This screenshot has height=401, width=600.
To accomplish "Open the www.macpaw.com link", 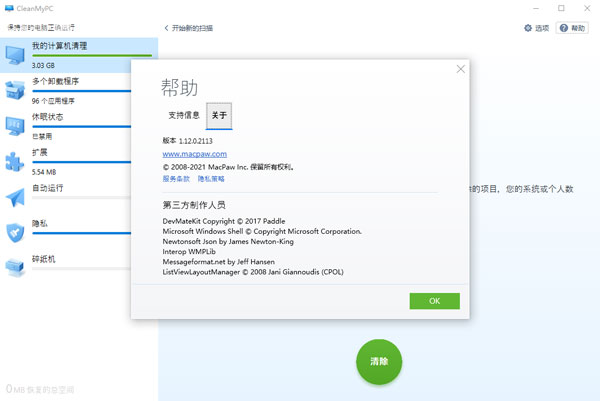I will point(194,154).
